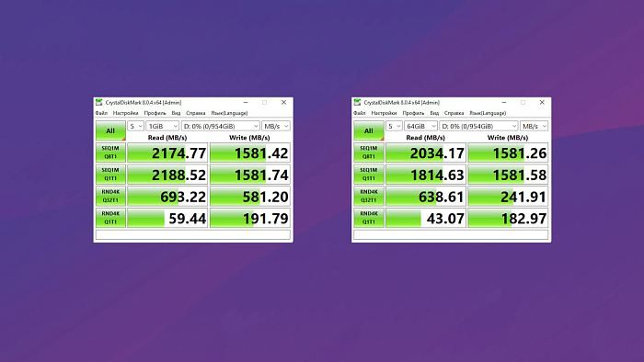This screenshot has width=644, height=362.
Task: Open the Настройки menu in right window
Action: click(x=384, y=113)
